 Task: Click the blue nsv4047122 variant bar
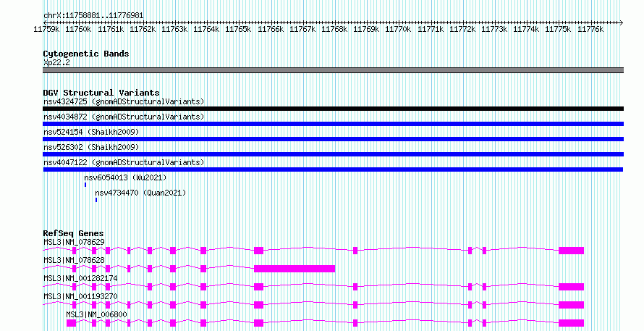click(333, 169)
